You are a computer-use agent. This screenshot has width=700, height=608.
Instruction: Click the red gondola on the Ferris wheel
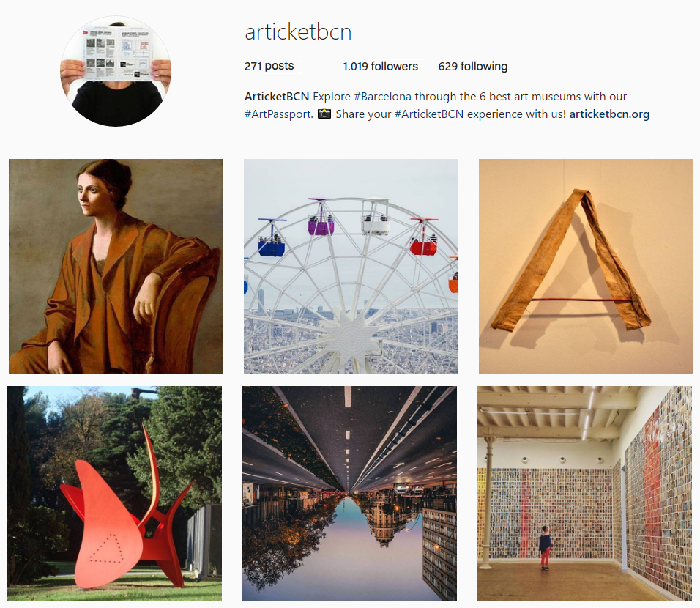424,245
